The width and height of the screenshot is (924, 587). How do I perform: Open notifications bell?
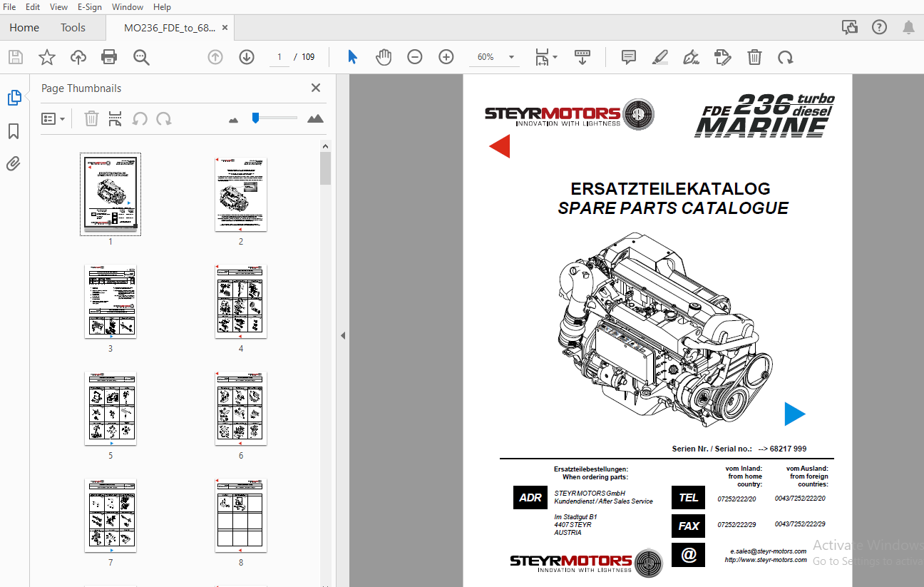coord(908,27)
